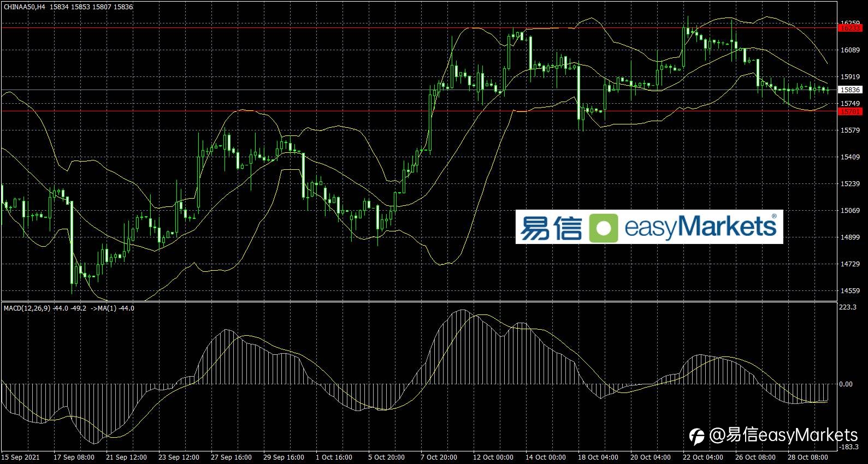Click the 29 Sep 16:00 time label

tap(284, 457)
